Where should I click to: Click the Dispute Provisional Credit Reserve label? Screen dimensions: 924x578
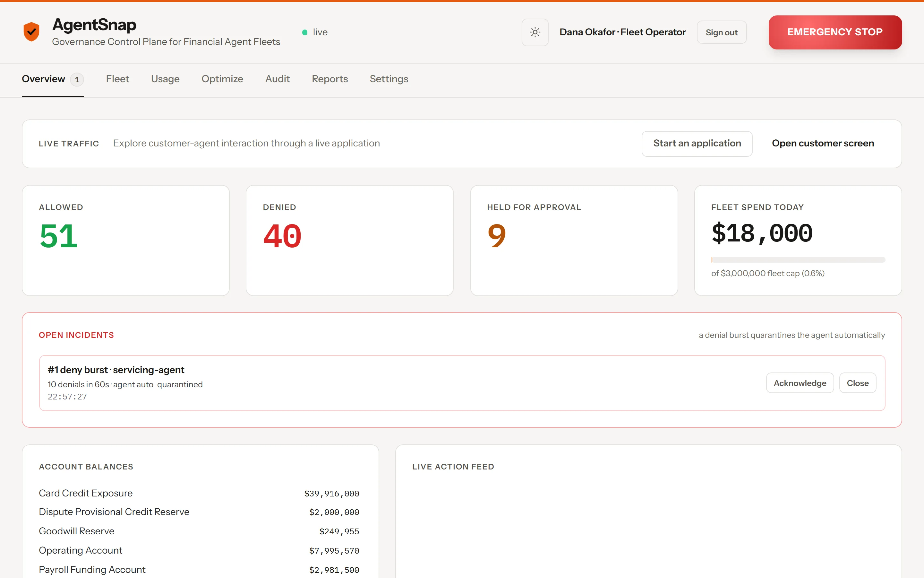(x=114, y=512)
